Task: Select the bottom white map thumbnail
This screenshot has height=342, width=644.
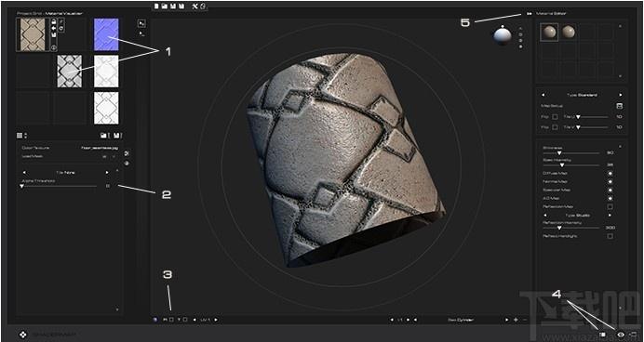Action: point(106,108)
